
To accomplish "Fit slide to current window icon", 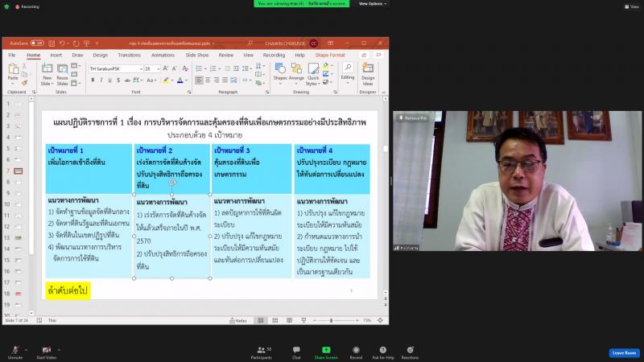I will coord(380,320).
